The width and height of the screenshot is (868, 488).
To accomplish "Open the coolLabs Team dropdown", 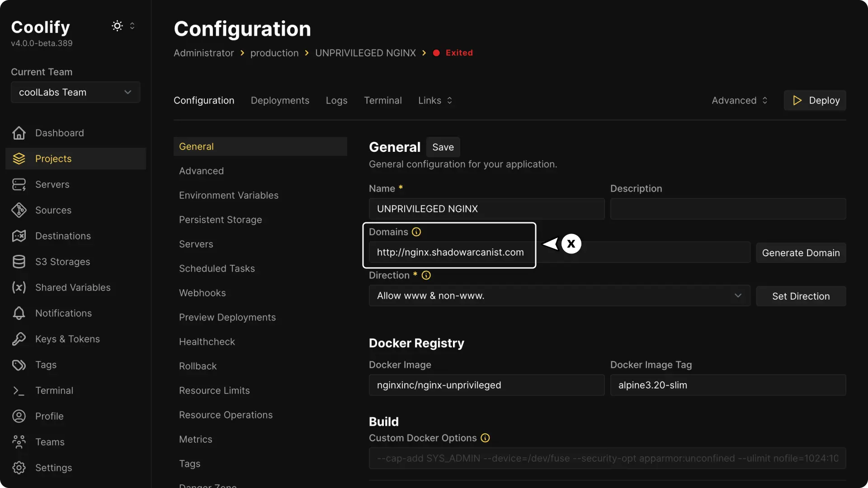I will (x=75, y=92).
